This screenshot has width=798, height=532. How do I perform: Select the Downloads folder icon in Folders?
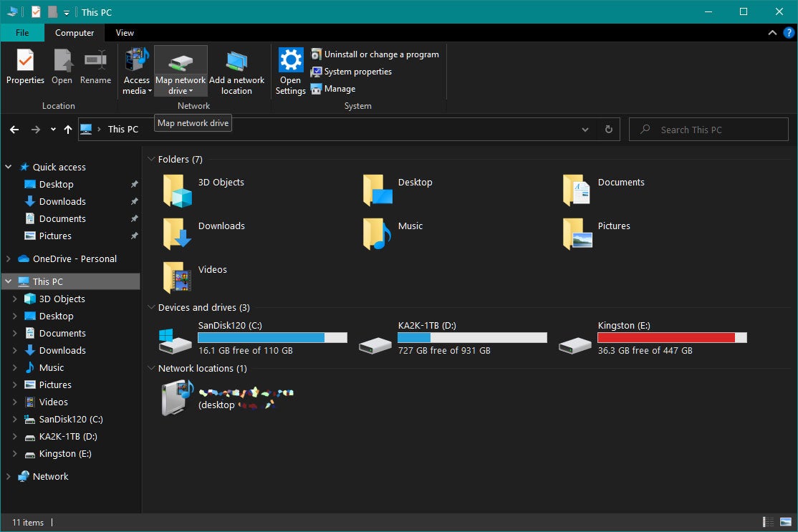pyautogui.click(x=177, y=234)
